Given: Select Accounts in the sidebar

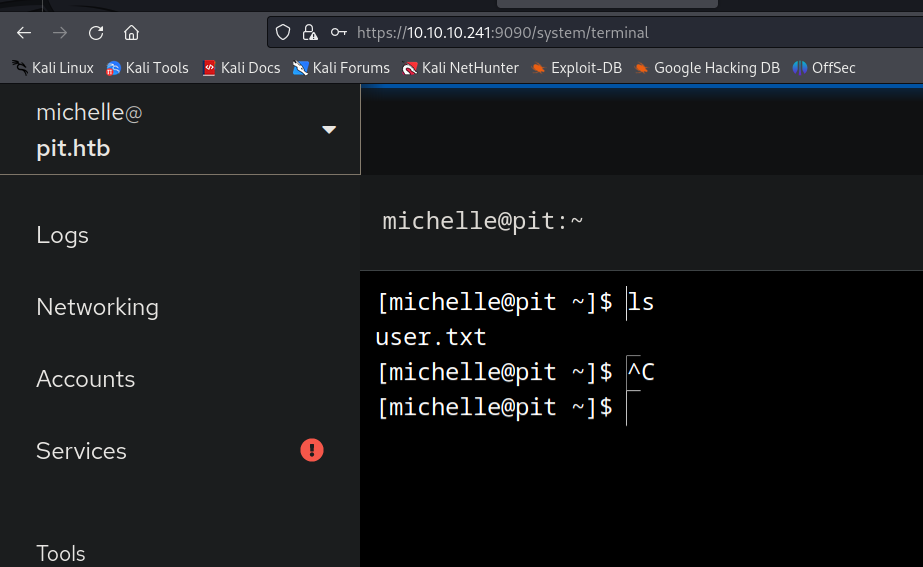Looking at the screenshot, I should pyautogui.click(x=85, y=379).
